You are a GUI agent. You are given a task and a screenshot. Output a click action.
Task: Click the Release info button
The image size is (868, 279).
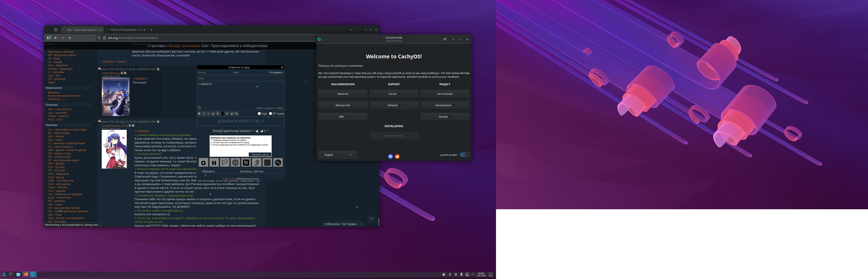tap(343, 105)
